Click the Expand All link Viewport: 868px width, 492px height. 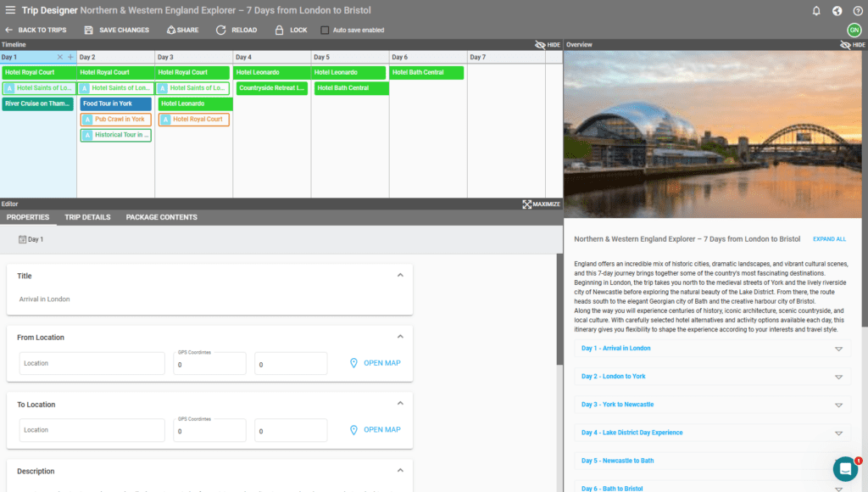tap(829, 239)
